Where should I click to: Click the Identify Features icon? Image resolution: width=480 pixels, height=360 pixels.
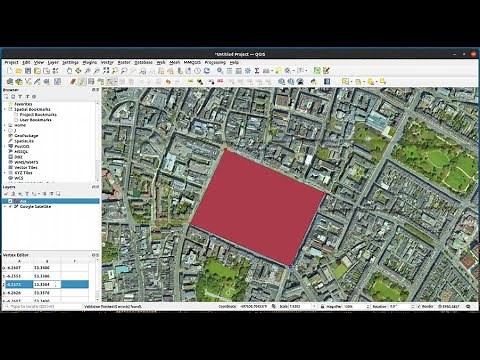point(220,71)
